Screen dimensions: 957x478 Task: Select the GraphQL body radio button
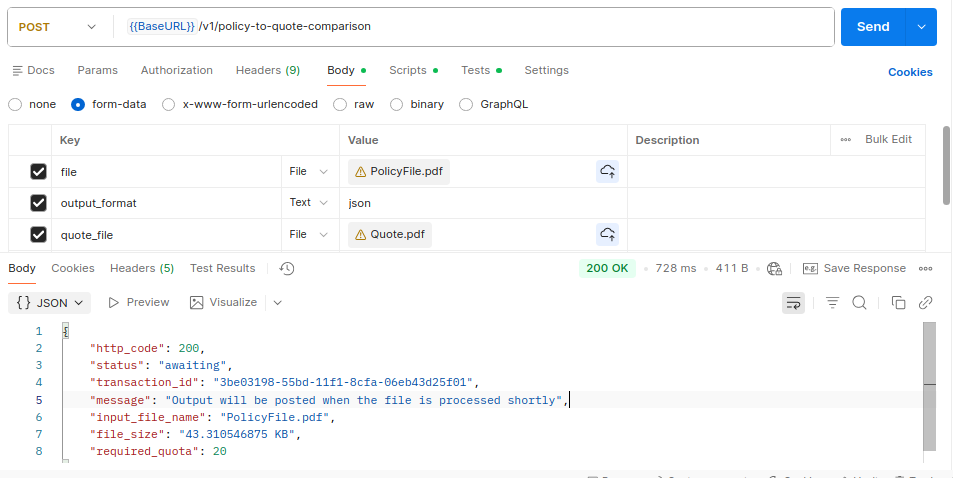(466, 104)
